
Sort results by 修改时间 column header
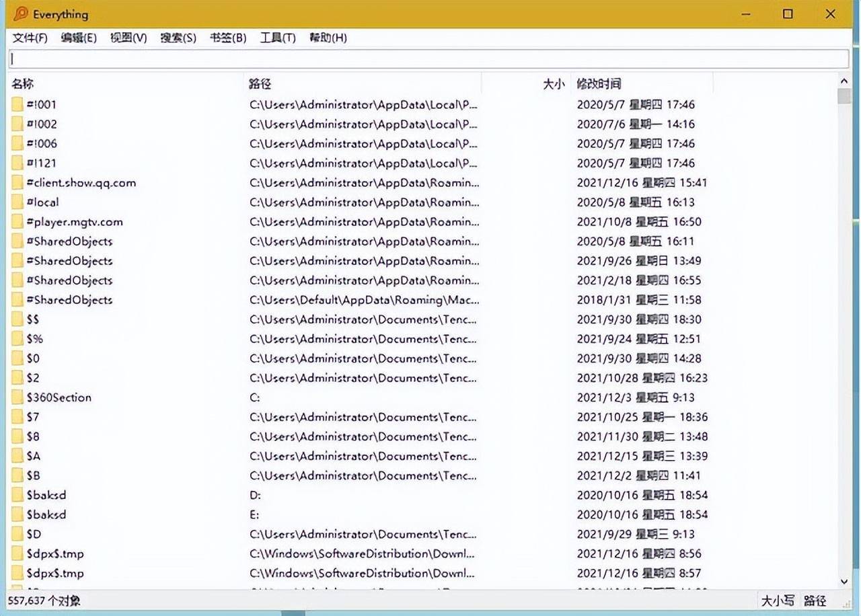[599, 84]
